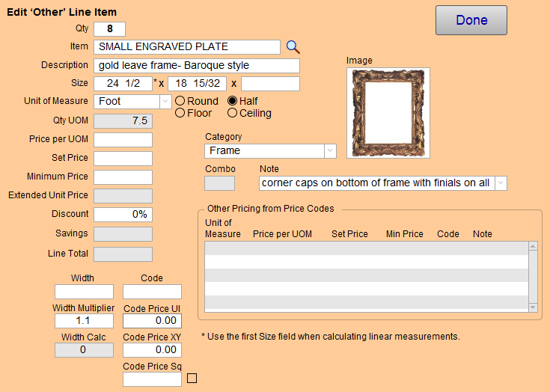Choose the Floor rounding option
The width and height of the screenshot is (550, 392).
180,114
